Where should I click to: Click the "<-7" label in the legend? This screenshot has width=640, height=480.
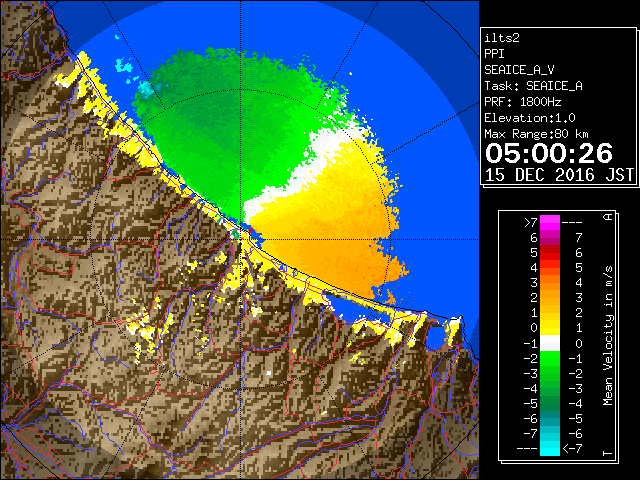pos(572,449)
